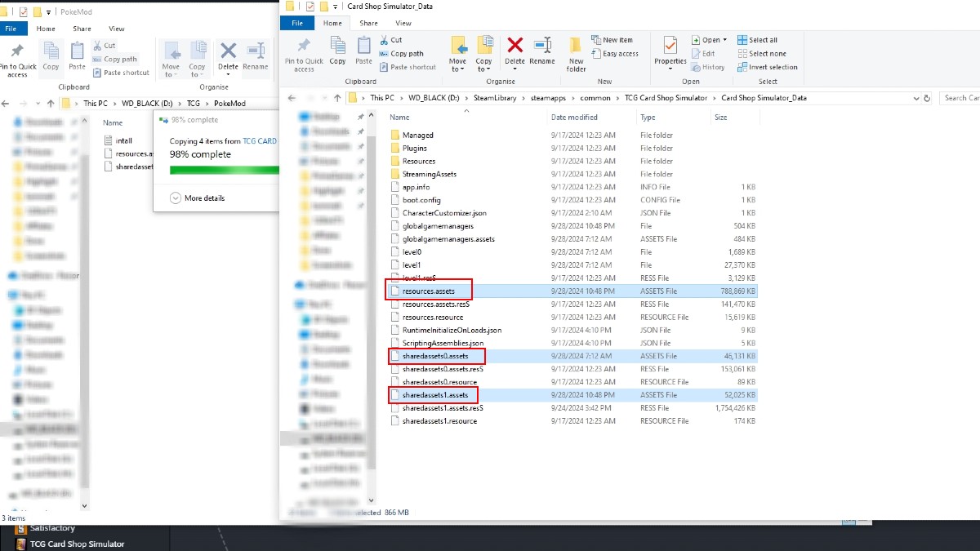Click the green copy progress bar
The height and width of the screenshot is (551, 980).
coord(223,170)
